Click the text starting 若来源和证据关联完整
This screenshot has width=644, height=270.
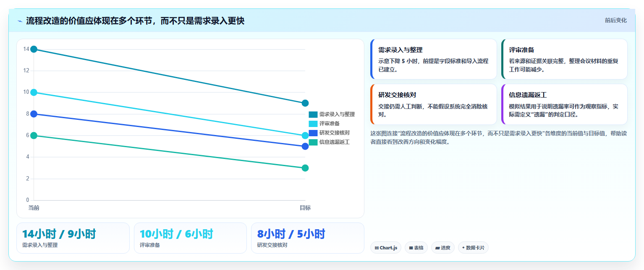click(x=563, y=65)
